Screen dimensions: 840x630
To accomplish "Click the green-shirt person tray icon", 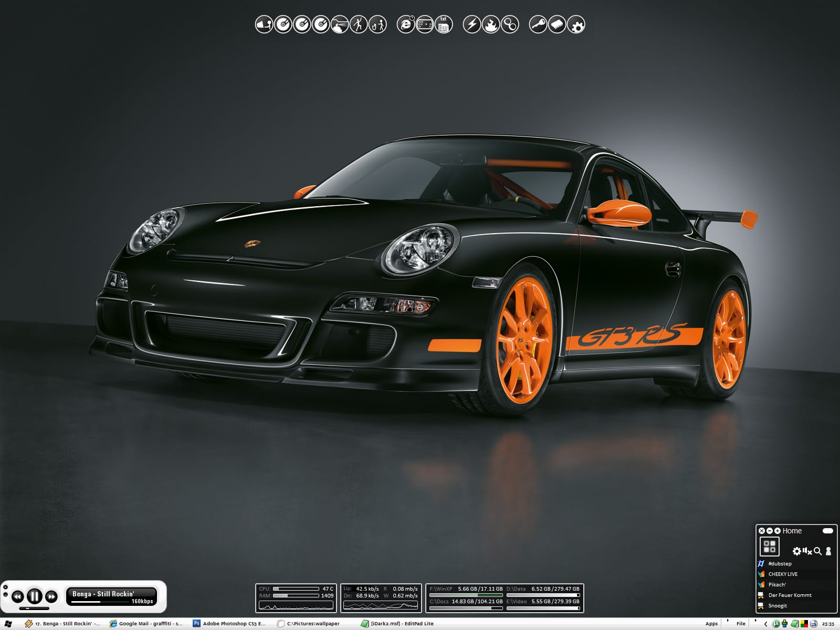I will pos(784,624).
